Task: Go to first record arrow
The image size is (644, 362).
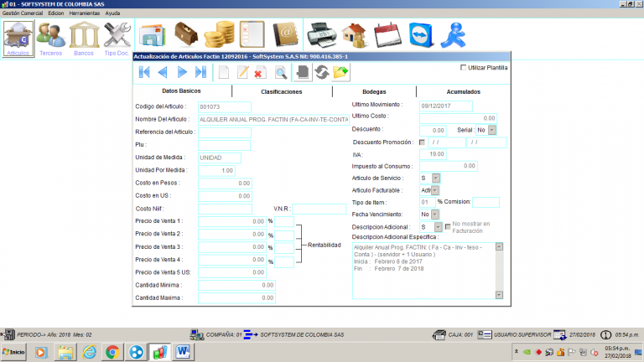Action: point(144,72)
